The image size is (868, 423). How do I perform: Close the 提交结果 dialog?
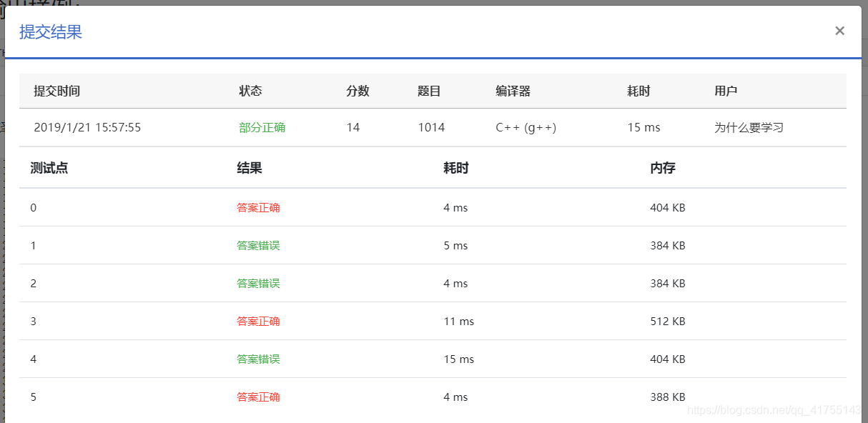click(x=839, y=31)
